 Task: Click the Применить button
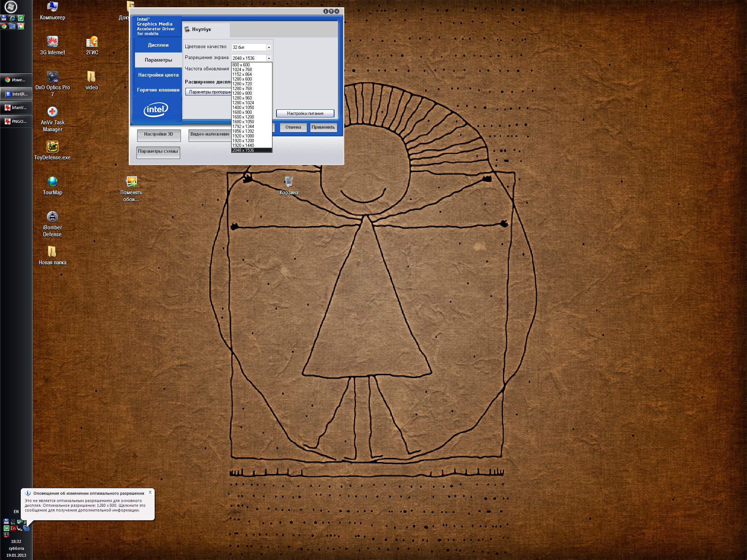pyautogui.click(x=323, y=127)
